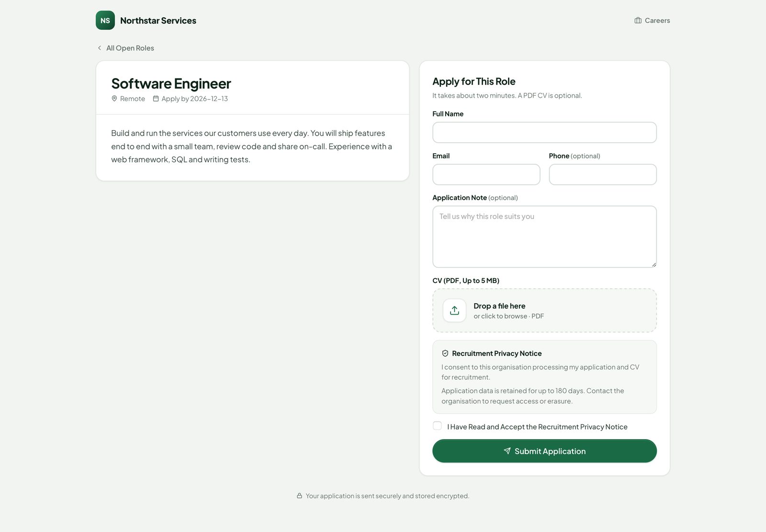Viewport: 766px width, 532px height.
Task: Open the Careers briefcase icon
Action: coord(638,21)
